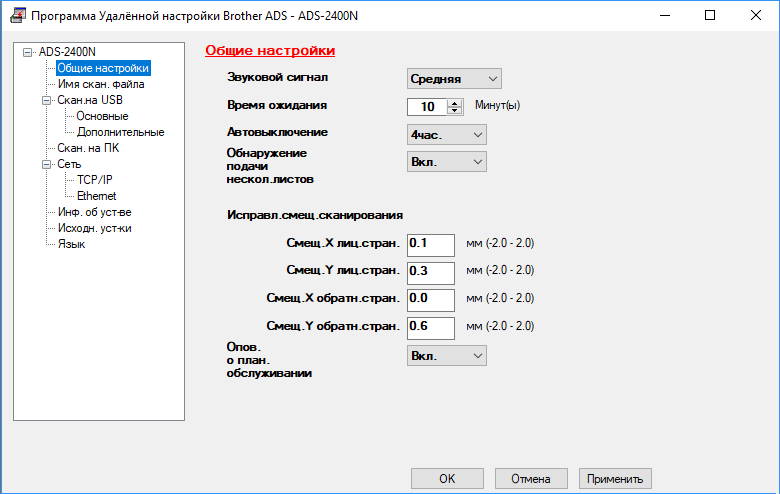Viewport: 780px width, 494px height.
Task: Select Язык in the tree
Action: tap(72, 244)
